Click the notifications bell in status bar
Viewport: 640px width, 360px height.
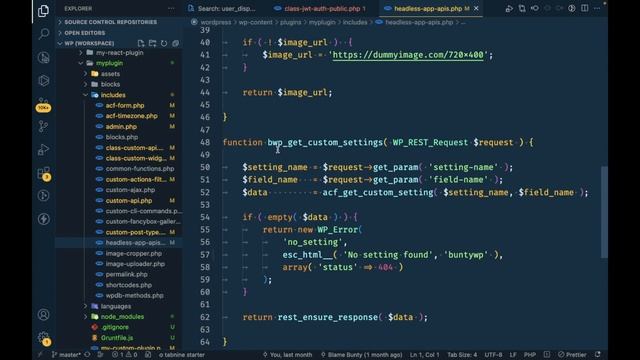click(598, 355)
